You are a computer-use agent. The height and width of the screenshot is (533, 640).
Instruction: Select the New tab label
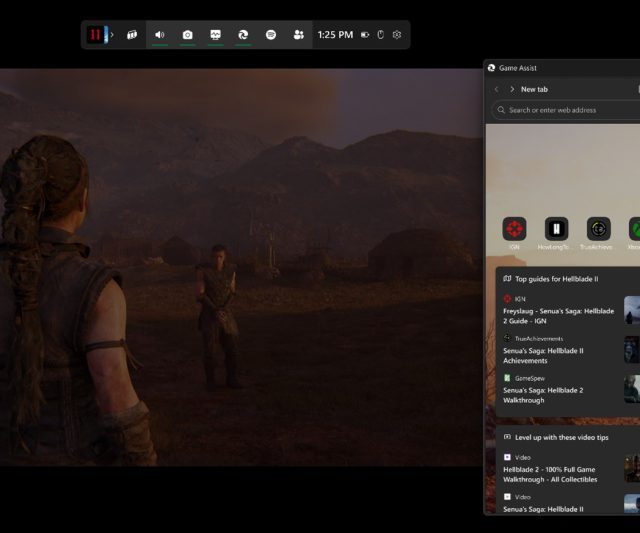pos(534,89)
